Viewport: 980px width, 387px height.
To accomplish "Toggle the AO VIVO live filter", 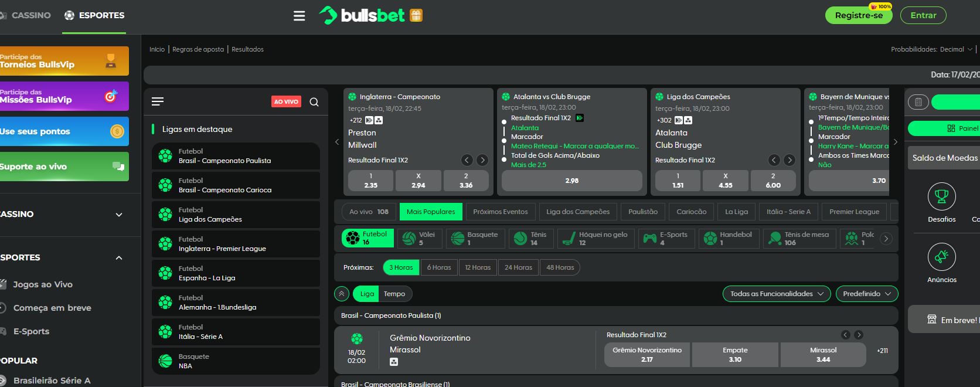I will coord(286,102).
